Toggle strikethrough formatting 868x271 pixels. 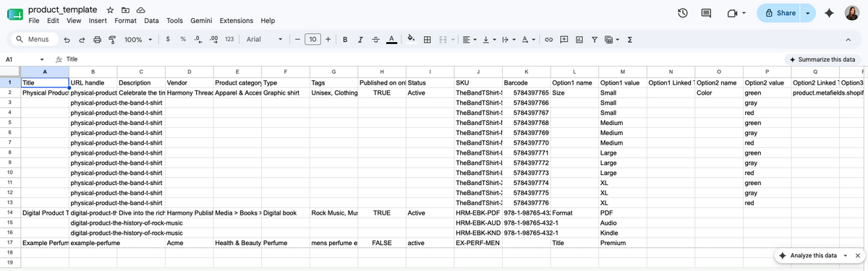coord(375,40)
